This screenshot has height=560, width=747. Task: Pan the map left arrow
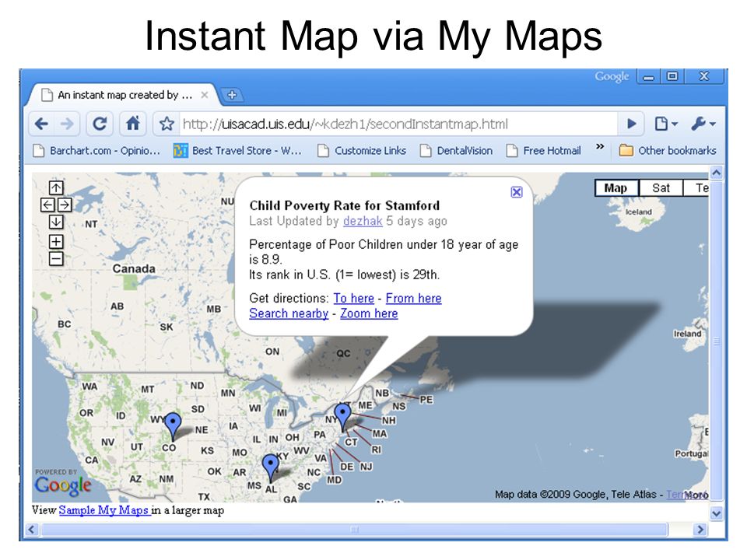tap(47, 205)
